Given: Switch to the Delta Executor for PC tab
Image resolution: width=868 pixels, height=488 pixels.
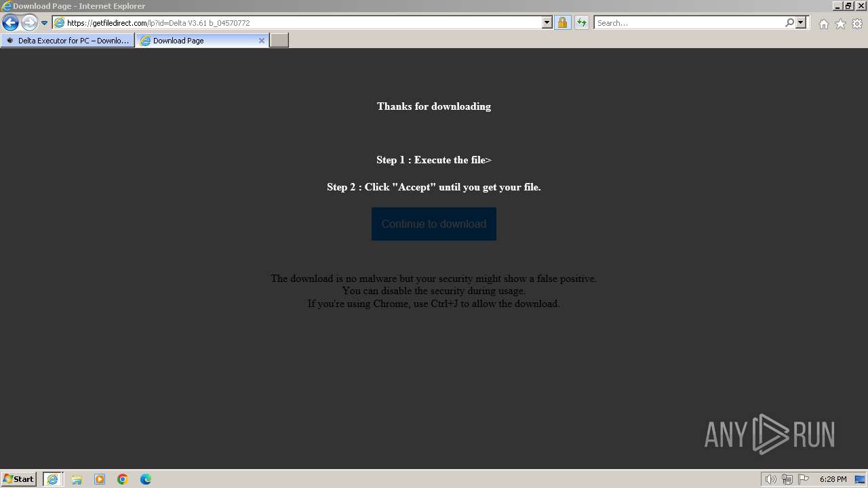Looking at the screenshot, I should tap(67, 41).
